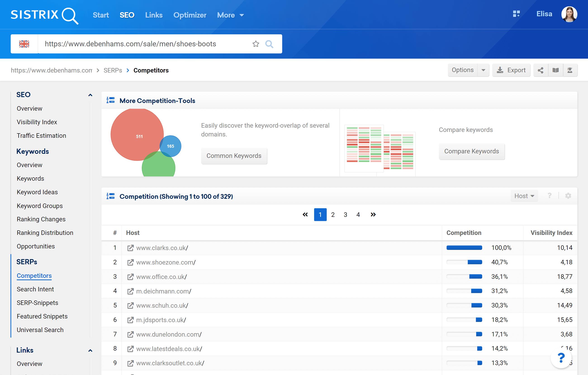Open external link icon for www.dunelondon.com
This screenshot has height=375, width=588.
pyautogui.click(x=130, y=334)
